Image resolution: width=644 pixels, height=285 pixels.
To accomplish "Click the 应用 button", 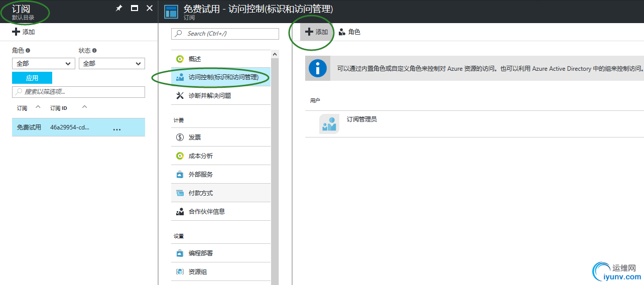I will click(x=32, y=78).
